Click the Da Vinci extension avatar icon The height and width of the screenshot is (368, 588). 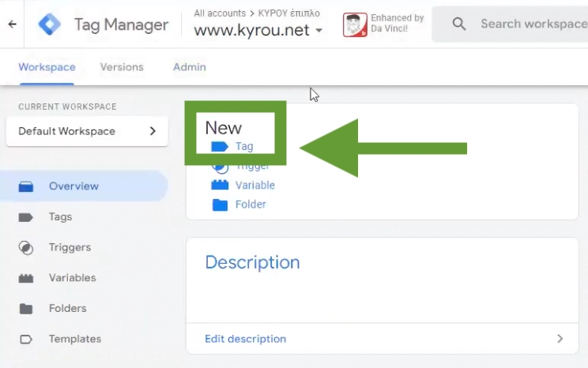click(355, 24)
